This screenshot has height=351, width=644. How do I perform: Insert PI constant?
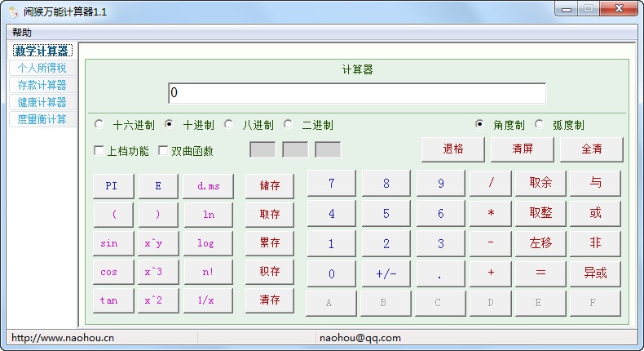(113, 186)
